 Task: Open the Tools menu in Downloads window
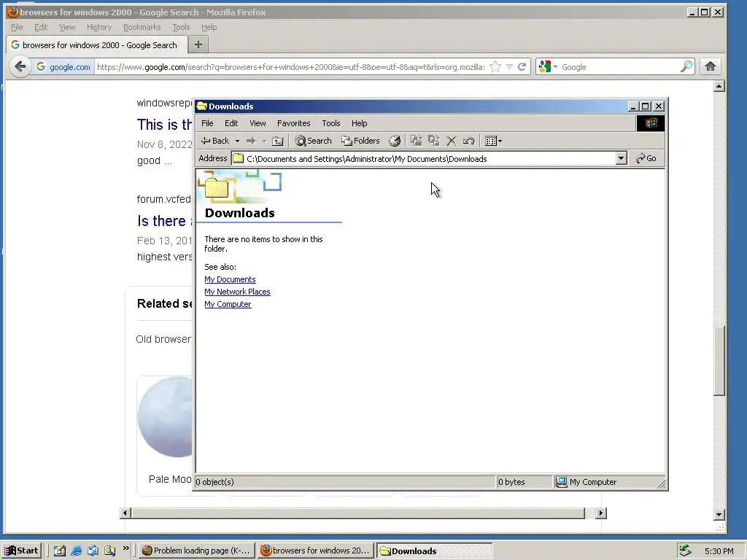pos(330,123)
